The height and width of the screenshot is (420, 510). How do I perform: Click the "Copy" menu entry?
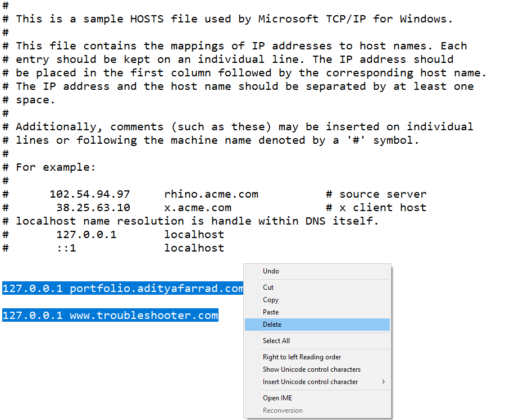(x=270, y=300)
